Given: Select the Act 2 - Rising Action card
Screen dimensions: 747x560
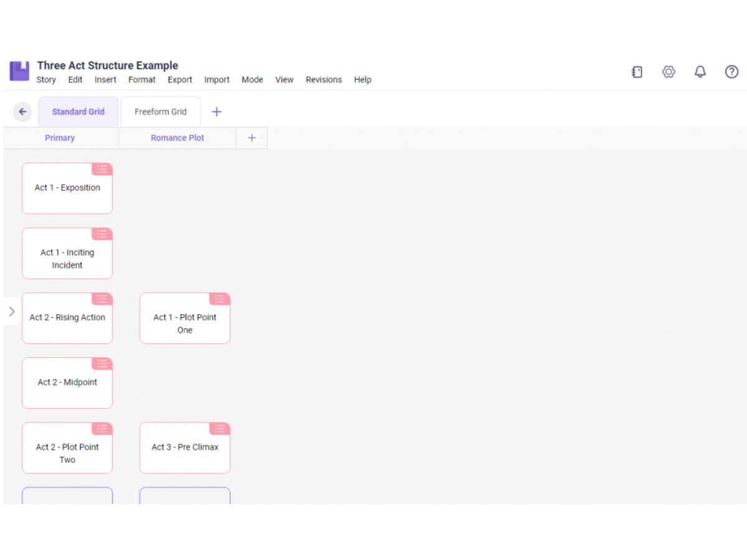Looking at the screenshot, I should (67, 318).
